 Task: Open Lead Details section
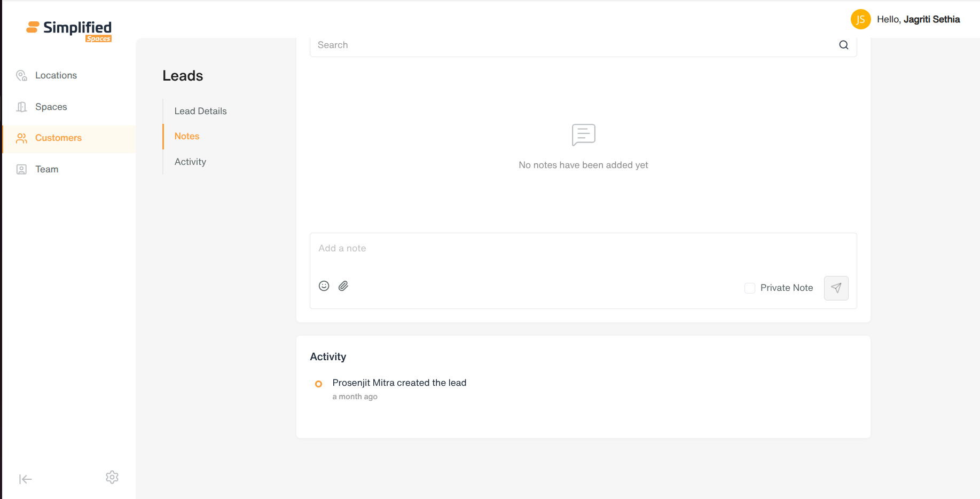coord(200,111)
